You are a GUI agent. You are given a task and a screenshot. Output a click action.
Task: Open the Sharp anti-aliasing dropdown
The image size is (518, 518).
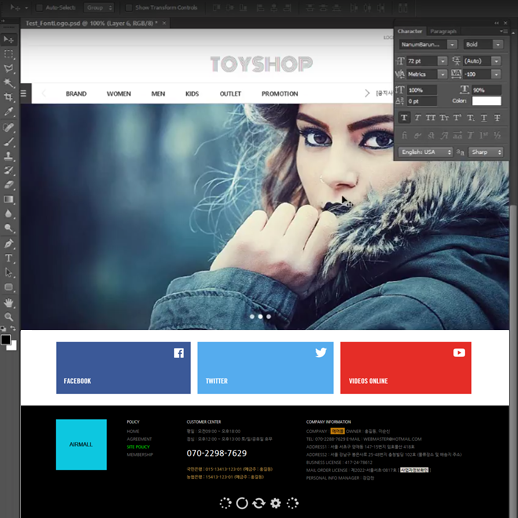pyautogui.click(x=486, y=152)
